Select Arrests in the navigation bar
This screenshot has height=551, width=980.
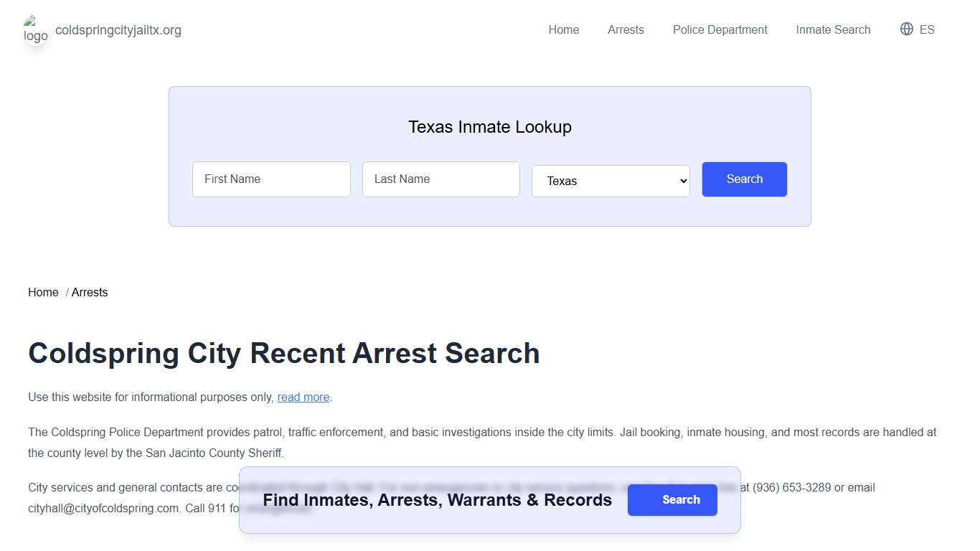pyautogui.click(x=625, y=29)
